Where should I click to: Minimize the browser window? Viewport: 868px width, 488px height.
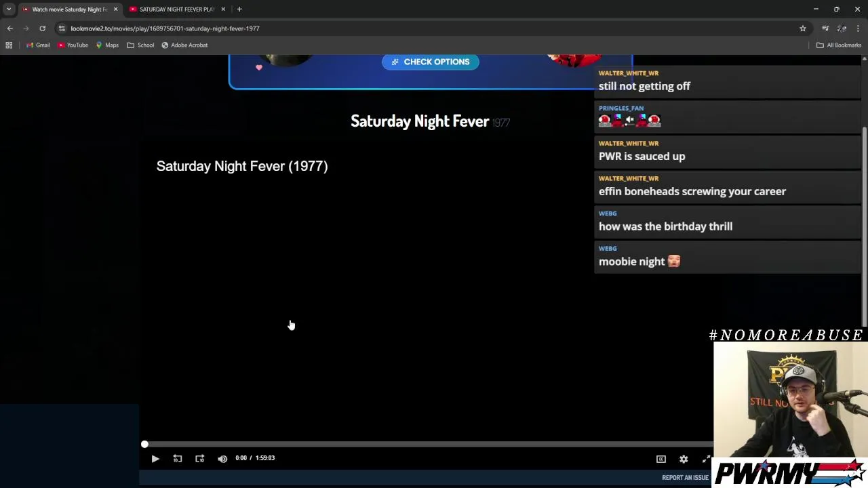tap(816, 9)
